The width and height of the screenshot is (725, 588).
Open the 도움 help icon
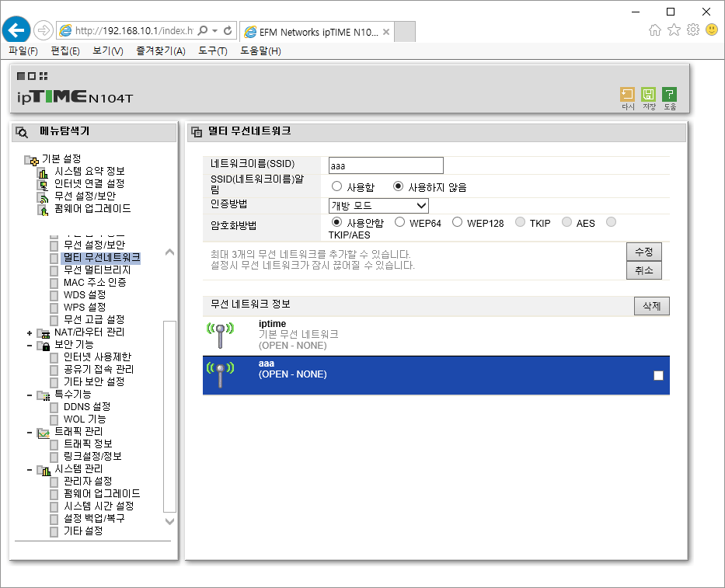tap(670, 94)
